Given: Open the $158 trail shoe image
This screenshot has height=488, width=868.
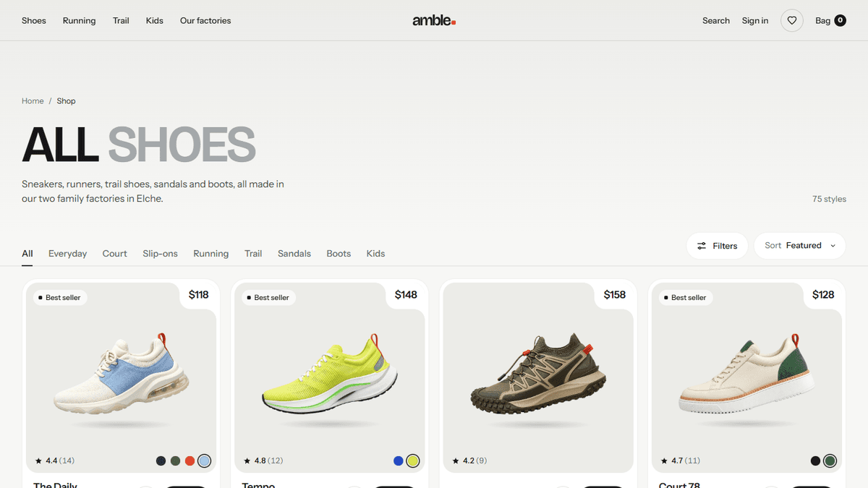Looking at the screenshot, I should pos(538,378).
